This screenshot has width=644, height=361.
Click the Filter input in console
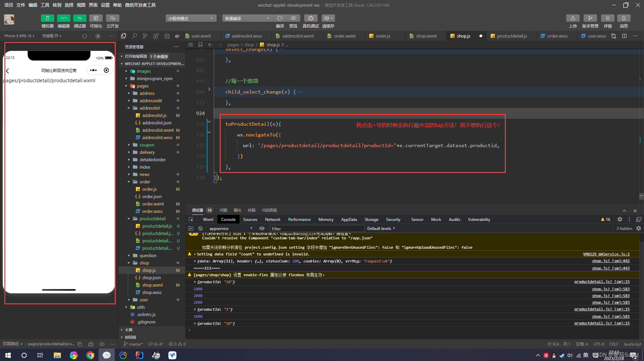(317, 228)
